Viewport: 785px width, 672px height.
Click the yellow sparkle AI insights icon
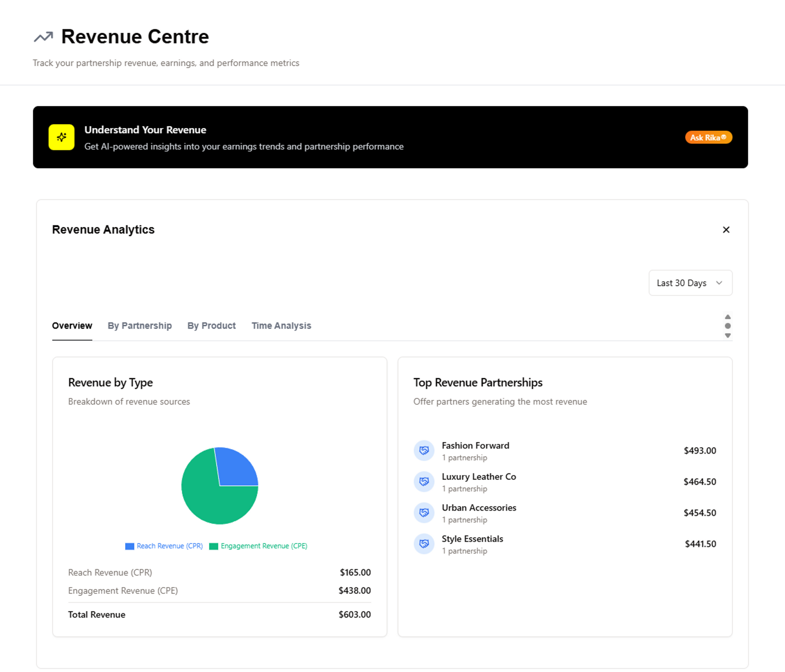61,137
